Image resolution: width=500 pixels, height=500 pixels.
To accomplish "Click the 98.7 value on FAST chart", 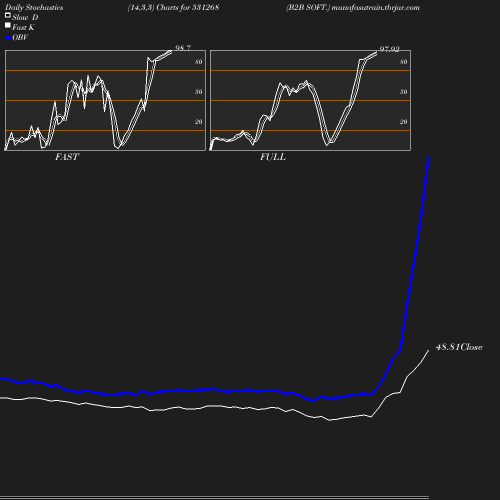I will click(x=183, y=48).
